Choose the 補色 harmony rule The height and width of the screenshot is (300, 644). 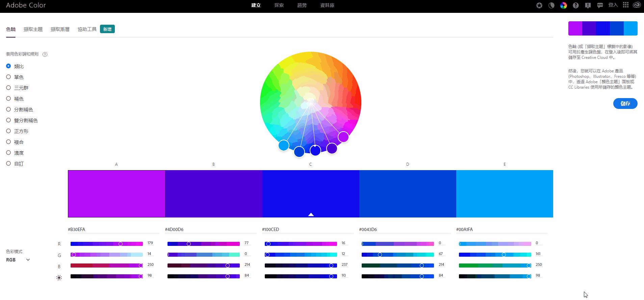[x=9, y=99]
